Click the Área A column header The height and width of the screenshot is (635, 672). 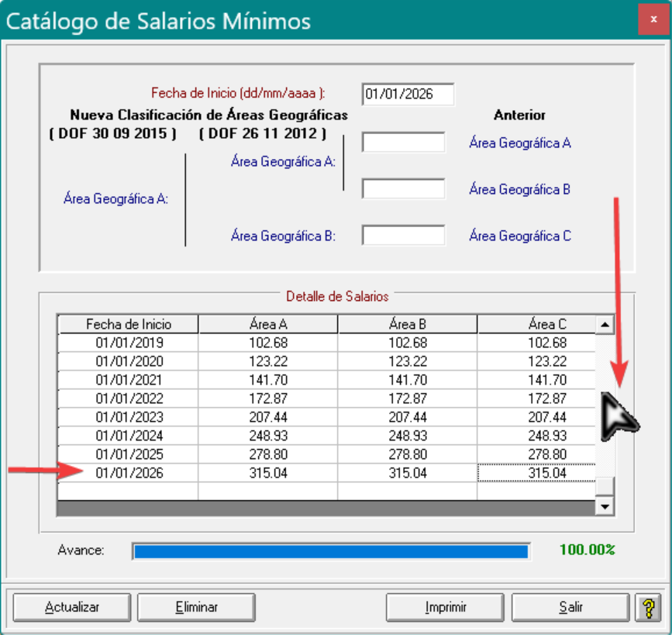(268, 324)
